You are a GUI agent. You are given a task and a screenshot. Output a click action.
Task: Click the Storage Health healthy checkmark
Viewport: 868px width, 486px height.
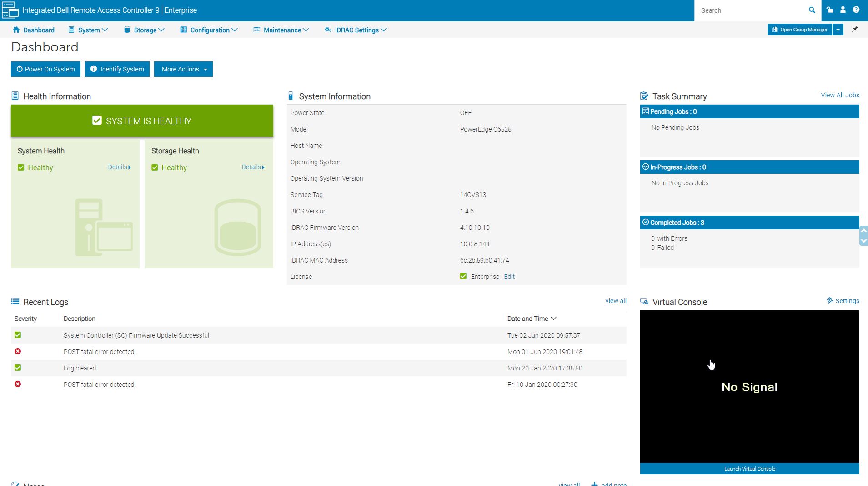[x=155, y=167]
